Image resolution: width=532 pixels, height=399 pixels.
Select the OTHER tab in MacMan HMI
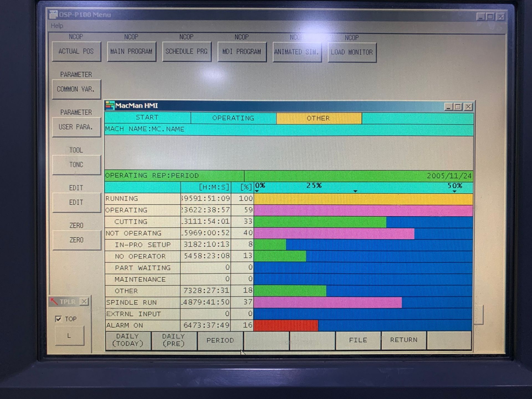[x=319, y=118]
